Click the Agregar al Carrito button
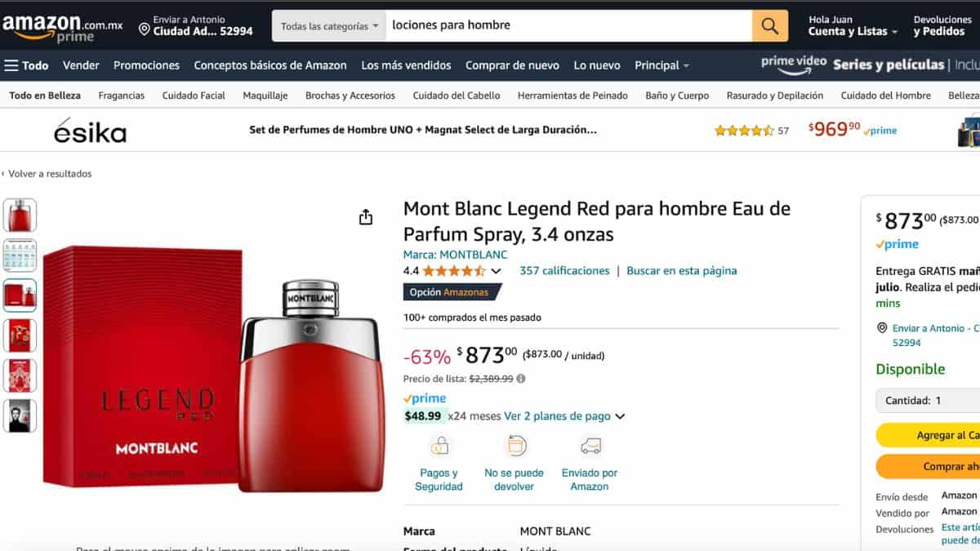 [929, 435]
